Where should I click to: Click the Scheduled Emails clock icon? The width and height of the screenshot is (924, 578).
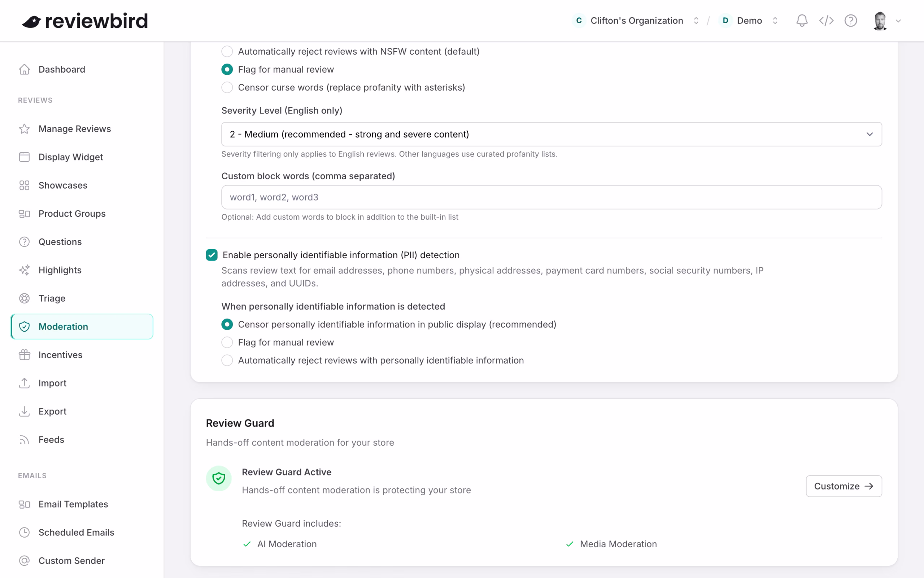pyautogui.click(x=25, y=532)
